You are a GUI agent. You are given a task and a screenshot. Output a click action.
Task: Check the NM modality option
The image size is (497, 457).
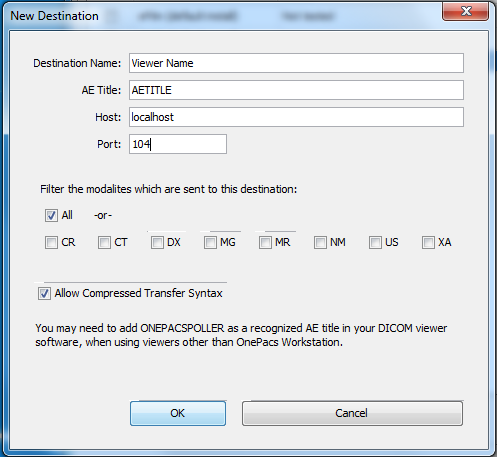(x=320, y=242)
